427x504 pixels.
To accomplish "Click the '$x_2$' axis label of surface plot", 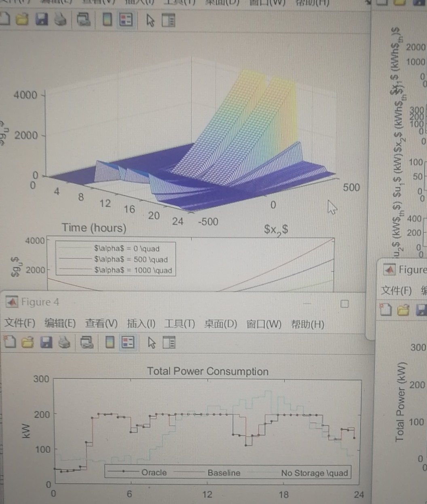I will [x=276, y=230].
